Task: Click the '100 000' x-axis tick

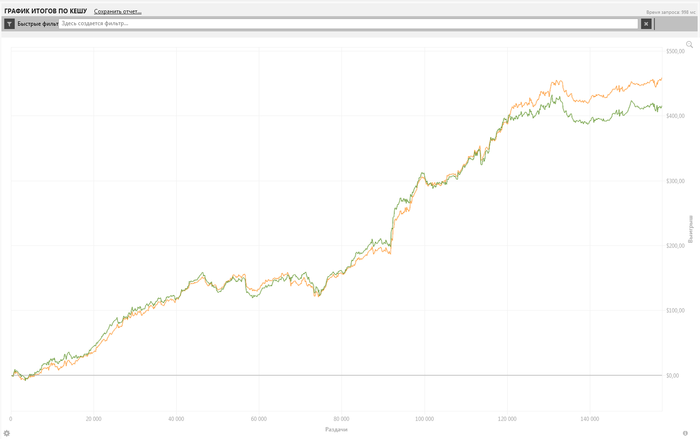Action: pyautogui.click(x=424, y=419)
